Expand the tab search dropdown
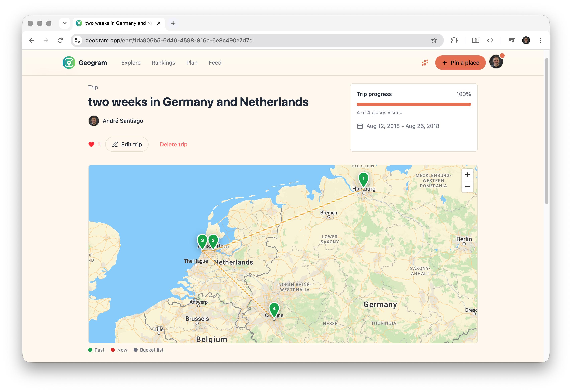 (65, 23)
